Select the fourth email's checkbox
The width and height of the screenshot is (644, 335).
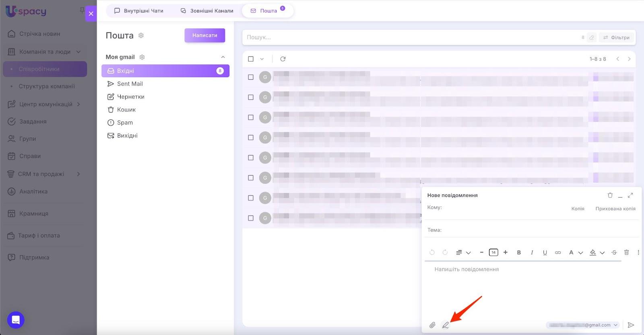(x=251, y=138)
